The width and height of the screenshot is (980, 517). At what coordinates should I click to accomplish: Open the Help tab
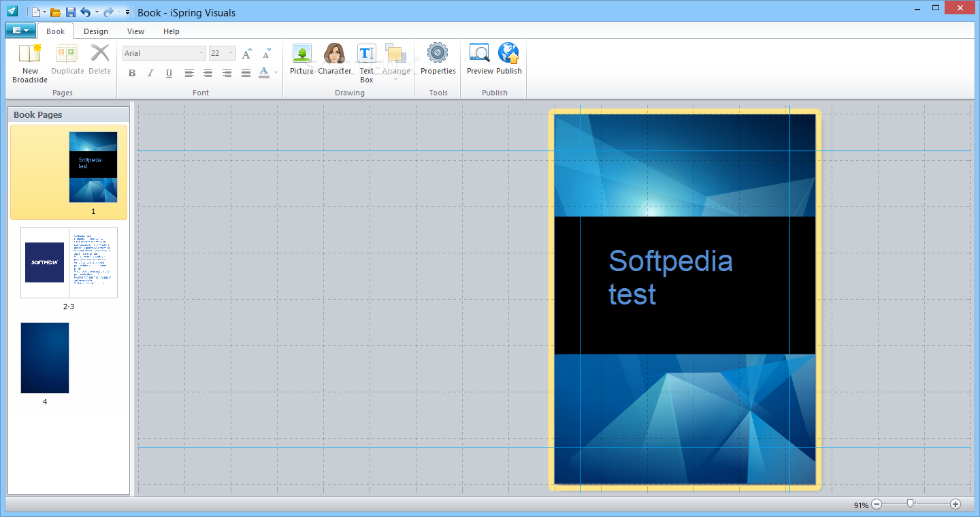point(171,31)
